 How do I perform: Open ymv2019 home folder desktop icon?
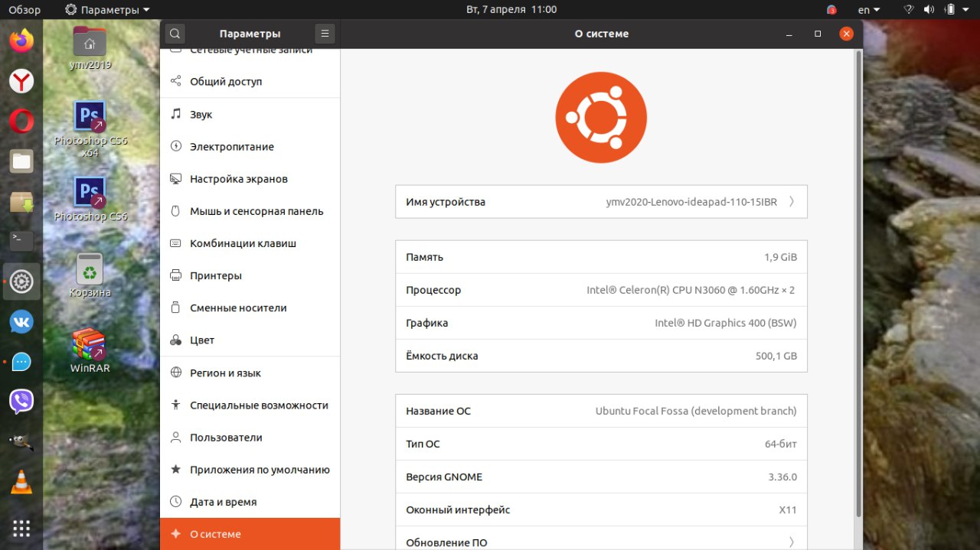(x=90, y=47)
